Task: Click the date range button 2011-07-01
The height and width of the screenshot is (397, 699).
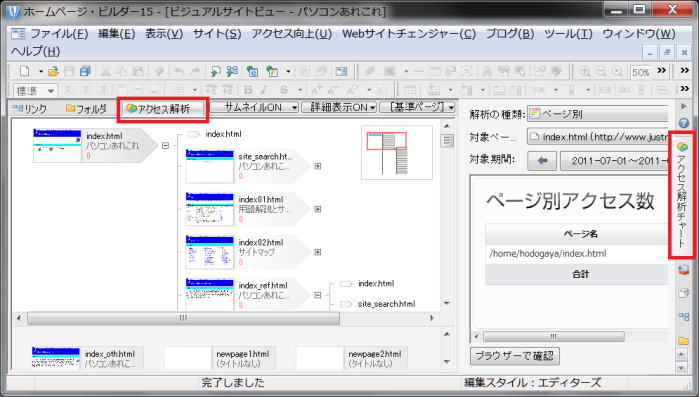Action: coord(614,160)
